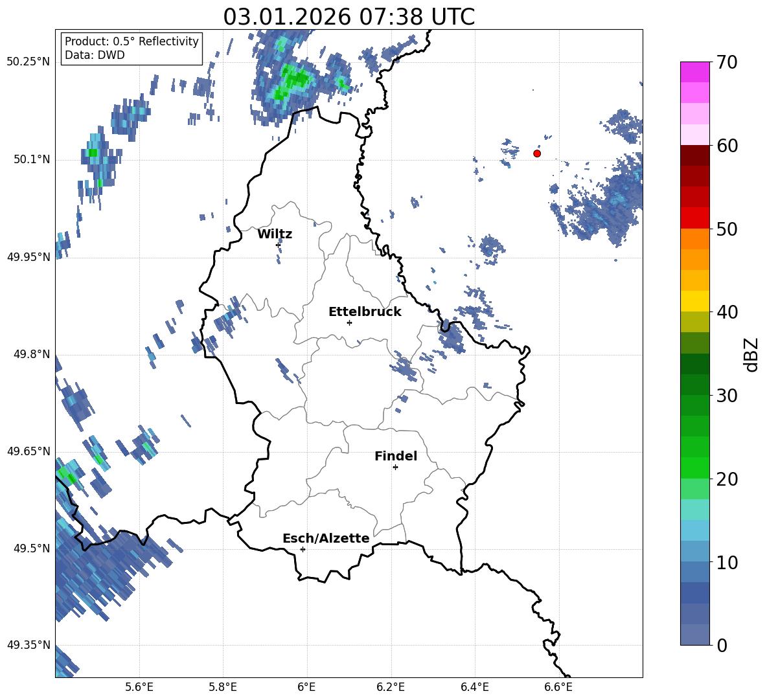
Task: Click the 40 tick on the colorbar
Action: click(727, 312)
